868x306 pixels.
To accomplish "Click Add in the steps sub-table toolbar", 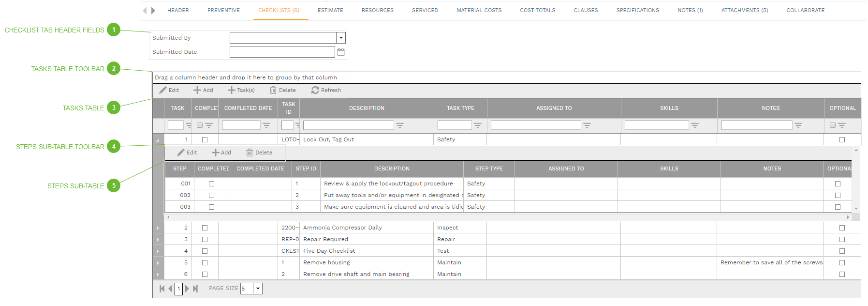I will click(x=221, y=153).
